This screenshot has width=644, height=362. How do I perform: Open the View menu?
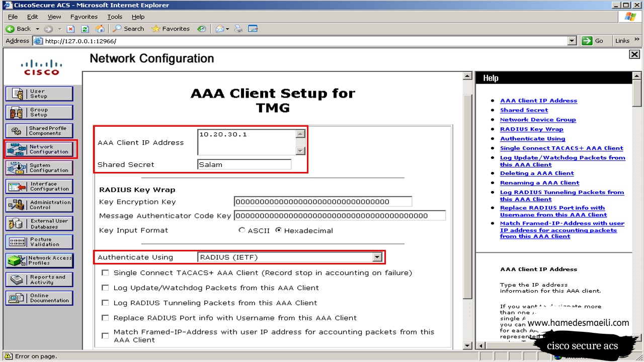coord(54,17)
